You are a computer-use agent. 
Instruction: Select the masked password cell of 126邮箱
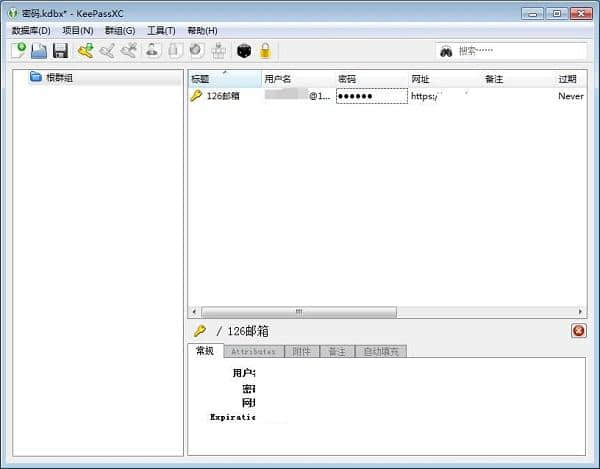pos(372,96)
